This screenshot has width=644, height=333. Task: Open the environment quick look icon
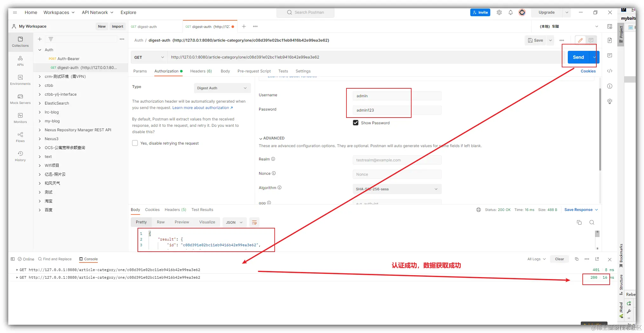(610, 26)
